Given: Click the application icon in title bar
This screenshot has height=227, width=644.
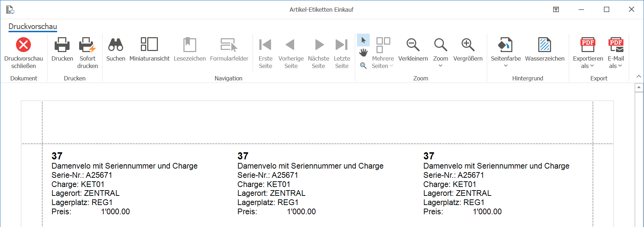Looking at the screenshot, I should point(10,10).
